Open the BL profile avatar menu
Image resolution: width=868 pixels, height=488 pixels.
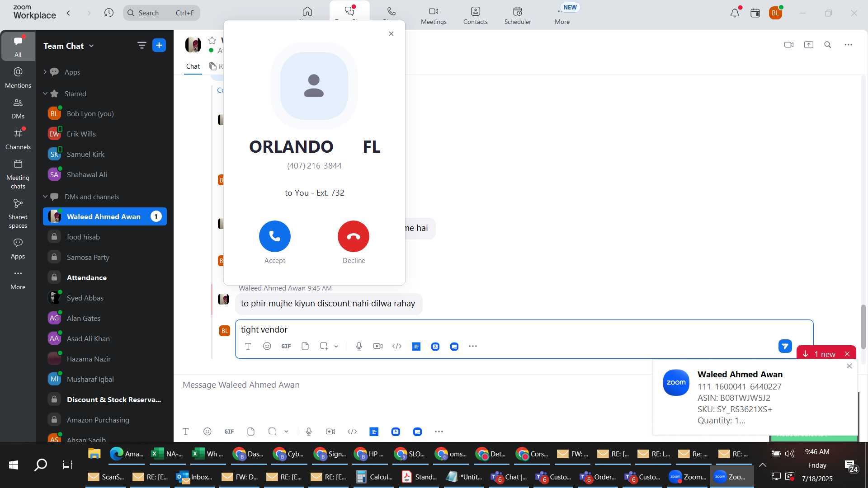(776, 13)
